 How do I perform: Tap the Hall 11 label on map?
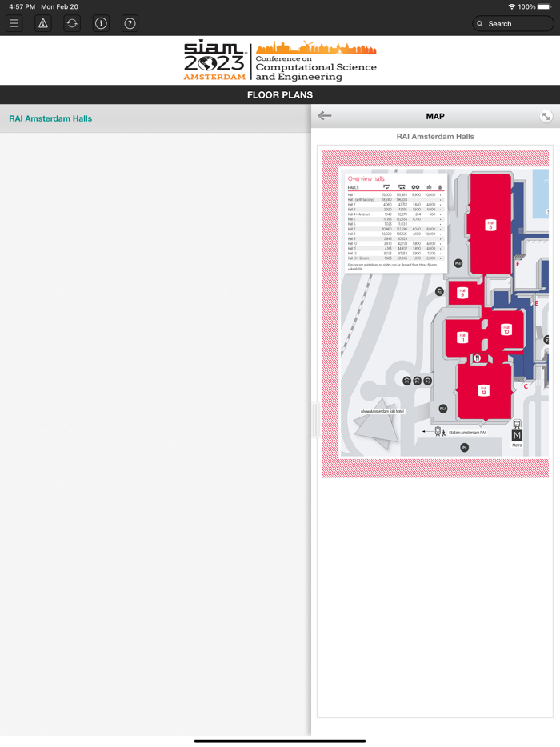pos(462,338)
